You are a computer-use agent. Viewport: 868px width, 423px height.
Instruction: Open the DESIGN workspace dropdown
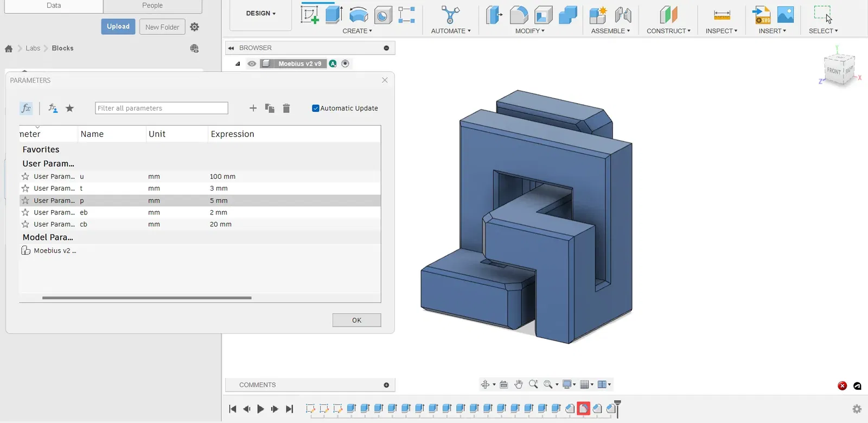[x=261, y=14]
